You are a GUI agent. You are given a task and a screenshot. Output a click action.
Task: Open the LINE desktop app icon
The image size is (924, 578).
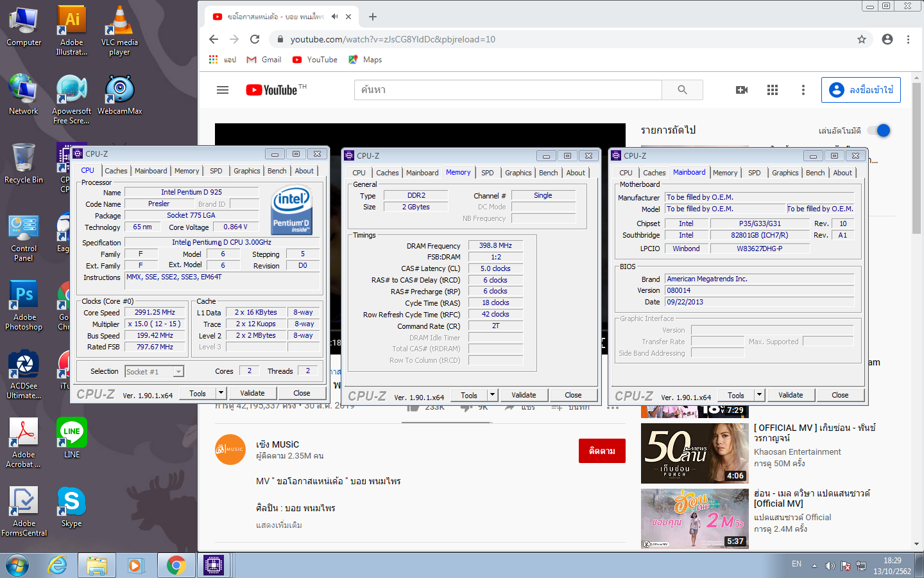pyautogui.click(x=72, y=438)
